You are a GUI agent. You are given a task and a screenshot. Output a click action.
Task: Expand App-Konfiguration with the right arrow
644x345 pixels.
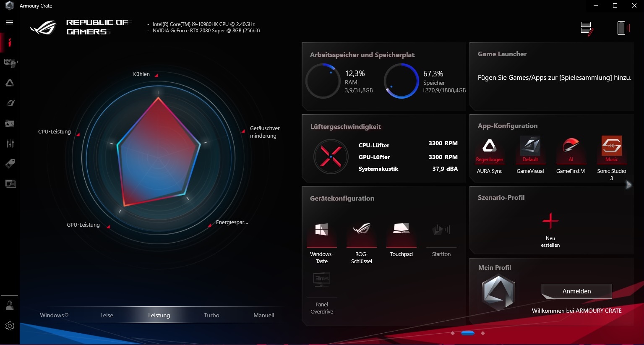tap(628, 185)
